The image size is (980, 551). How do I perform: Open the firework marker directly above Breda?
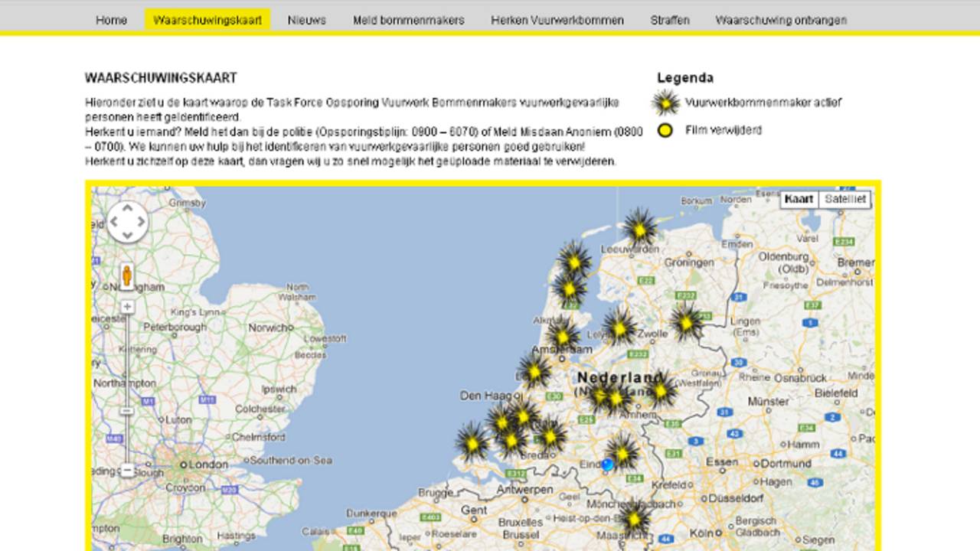pyautogui.click(x=550, y=435)
